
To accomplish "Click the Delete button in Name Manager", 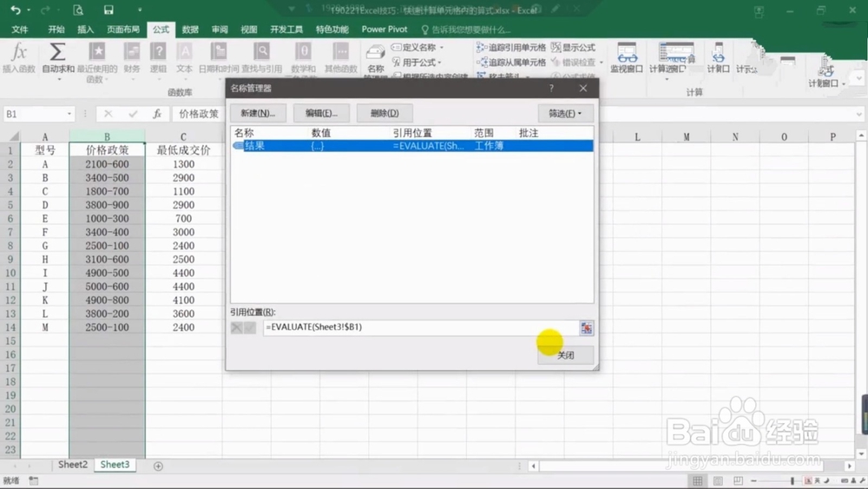I will click(385, 113).
